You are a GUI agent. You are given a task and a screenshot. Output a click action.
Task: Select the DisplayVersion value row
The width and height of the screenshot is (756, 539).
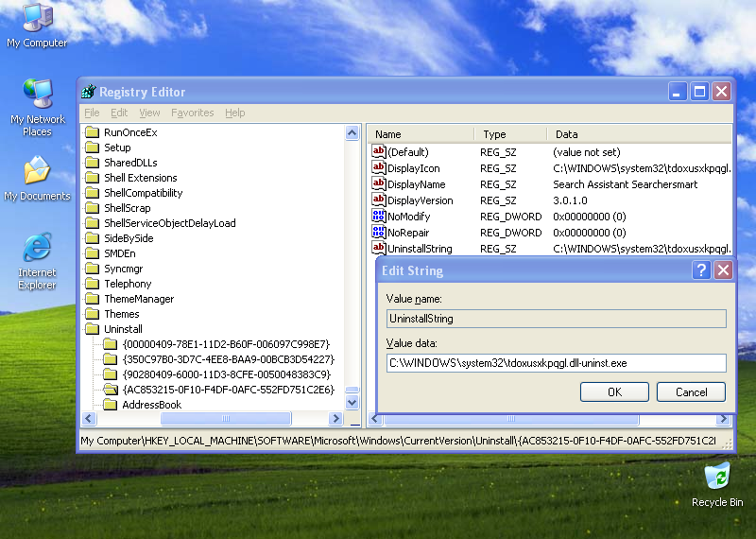click(551, 200)
